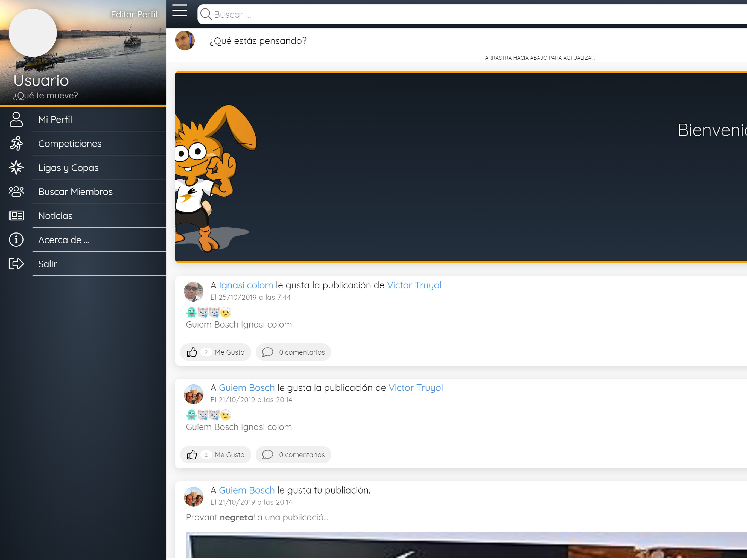Like the Ignasi colom post with Me Gusta

(x=215, y=352)
